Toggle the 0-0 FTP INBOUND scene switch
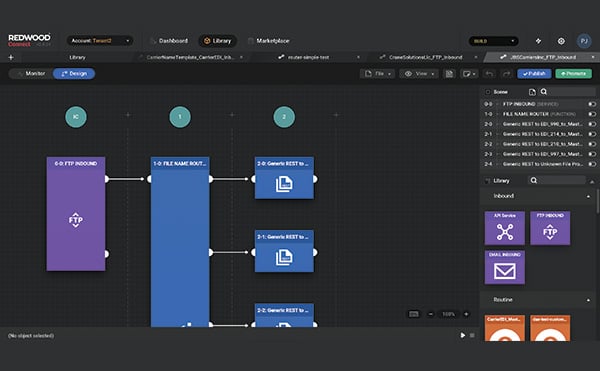This screenshot has height=371, width=600. point(592,104)
